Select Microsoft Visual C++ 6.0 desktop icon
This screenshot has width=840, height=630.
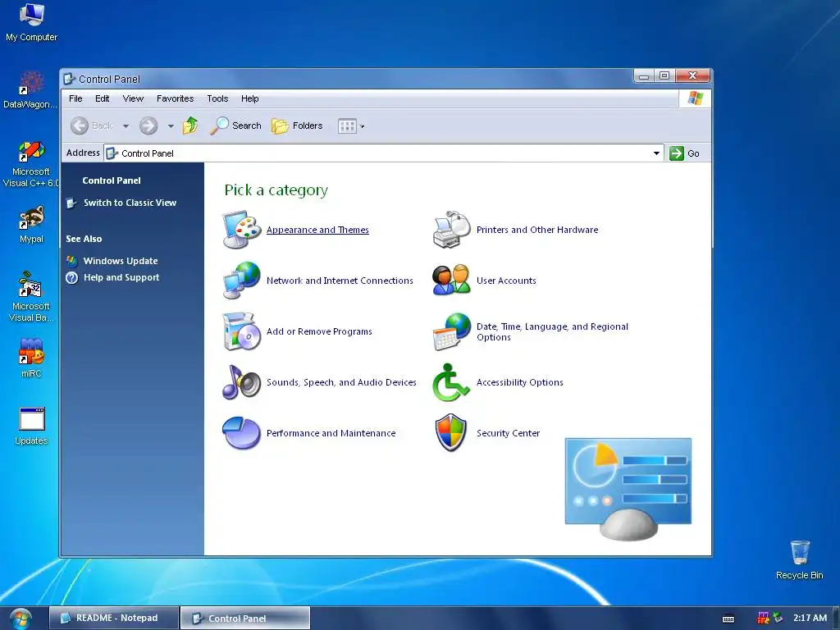click(x=30, y=164)
